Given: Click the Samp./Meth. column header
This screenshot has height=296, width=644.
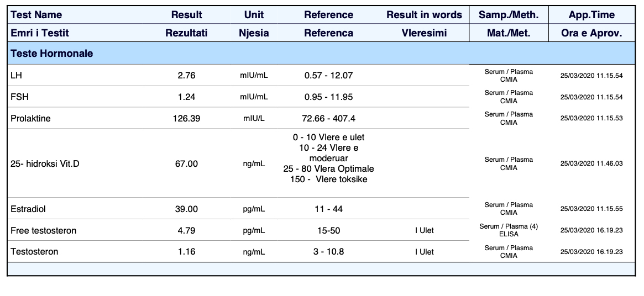Looking at the screenshot, I should click(x=509, y=15).
